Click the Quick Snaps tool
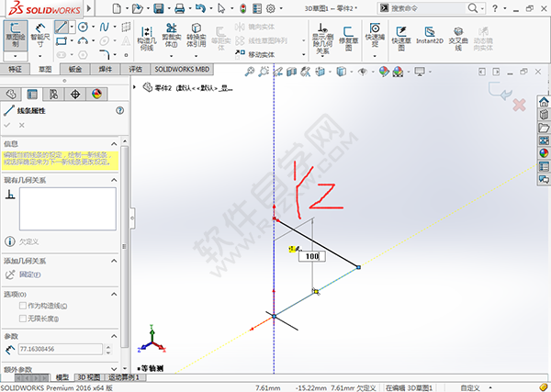This screenshot has height=392, width=551. pyautogui.click(x=375, y=35)
